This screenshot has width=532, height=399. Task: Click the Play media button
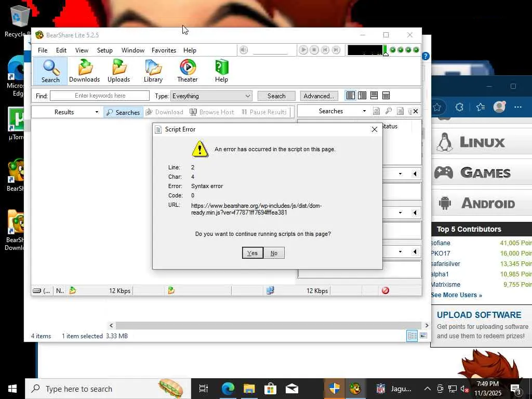303,50
